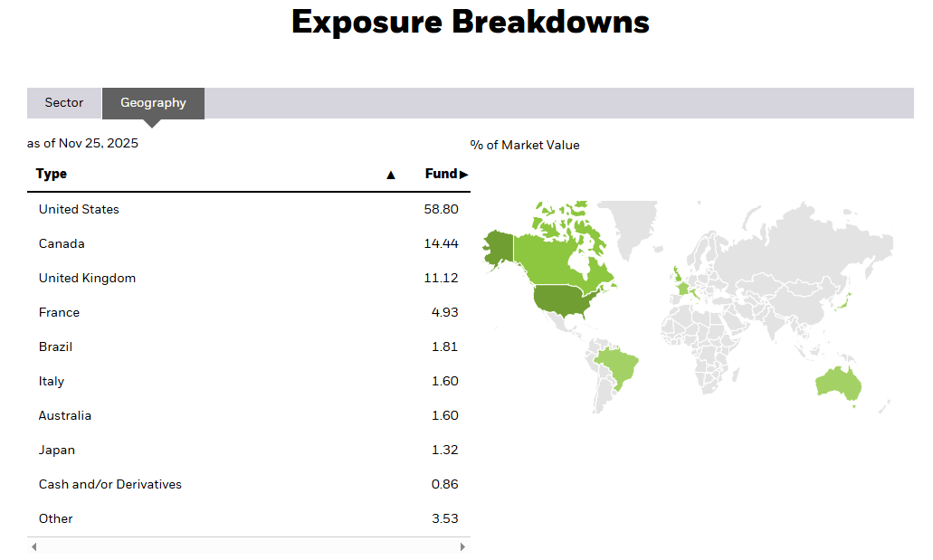Select the Geography tab
The image size is (933, 560).
click(x=153, y=103)
